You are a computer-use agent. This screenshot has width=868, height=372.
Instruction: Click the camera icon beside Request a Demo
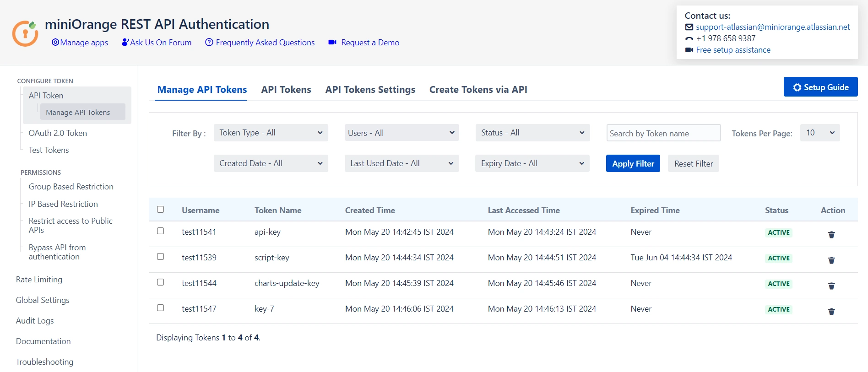(x=332, y=42)
